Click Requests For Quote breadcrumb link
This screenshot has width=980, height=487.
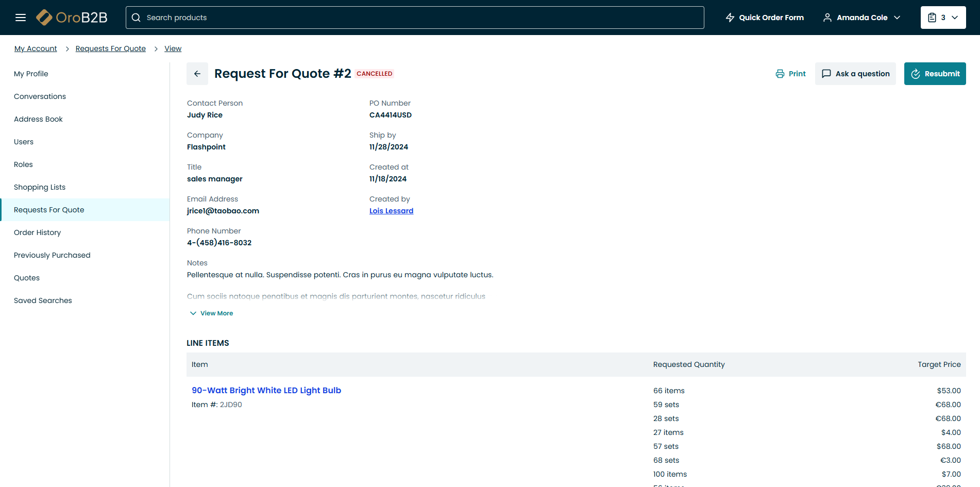click(x=110, y=48)
